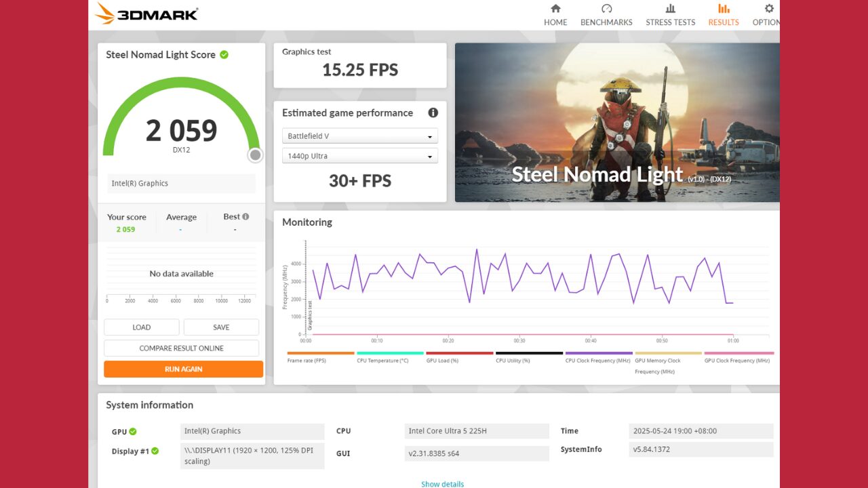Click the Steel Nomad Light banner image
Image resolution: width=868 pixels, height=488 pixels.
tap(616, 122)
